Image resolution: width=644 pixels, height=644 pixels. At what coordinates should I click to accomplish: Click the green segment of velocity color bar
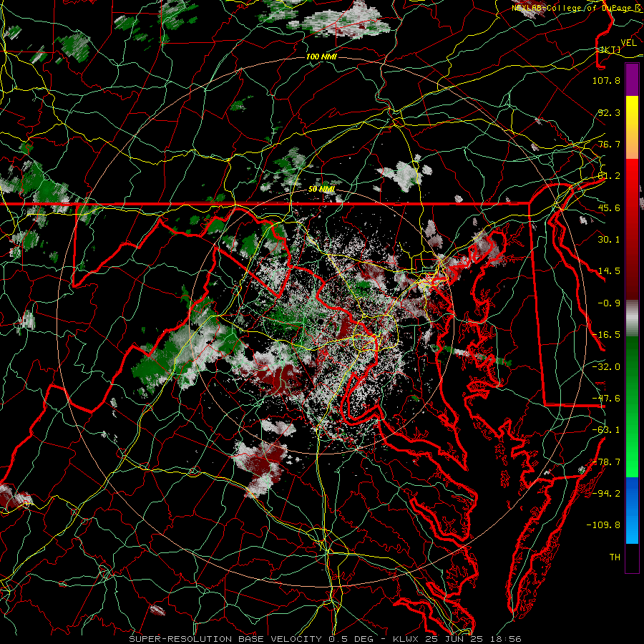click(x=632, y=406)
